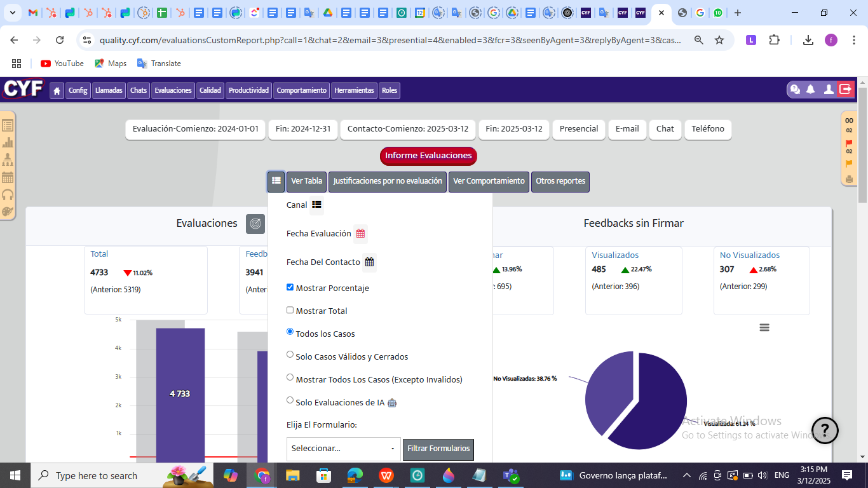
Task: Select Solo Evaluaciones de IA option
Action: (290, 400)
